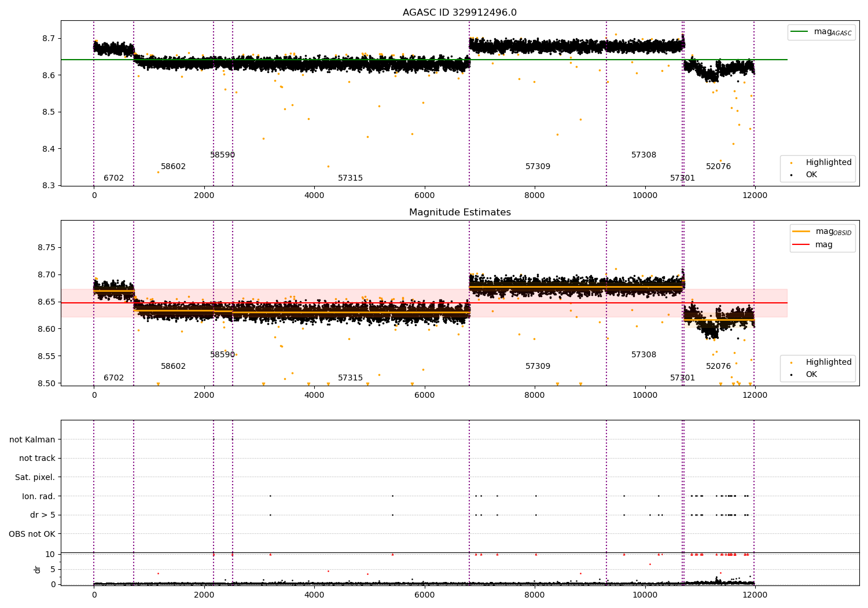Viewport: 868px width, 608px height.
Task: Click OBSID label 58602 in Magnitude Estimates plot
Action: click(173, 367)
